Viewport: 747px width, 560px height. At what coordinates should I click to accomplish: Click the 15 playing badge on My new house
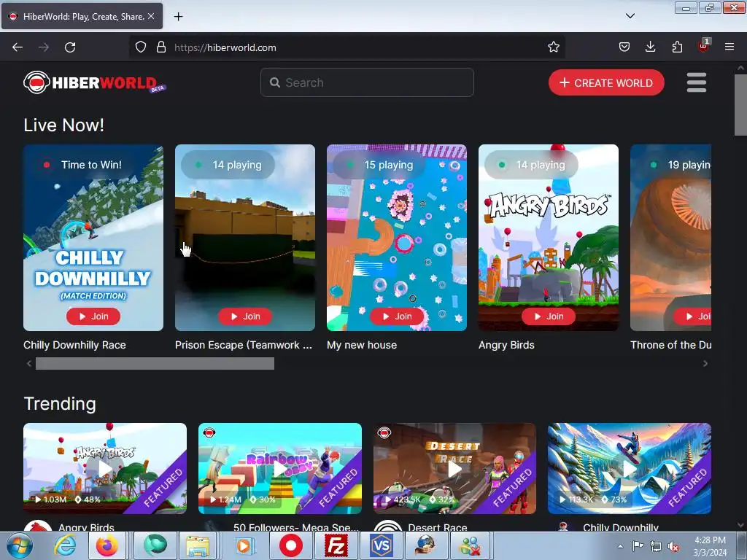click(x=379, y=165)
